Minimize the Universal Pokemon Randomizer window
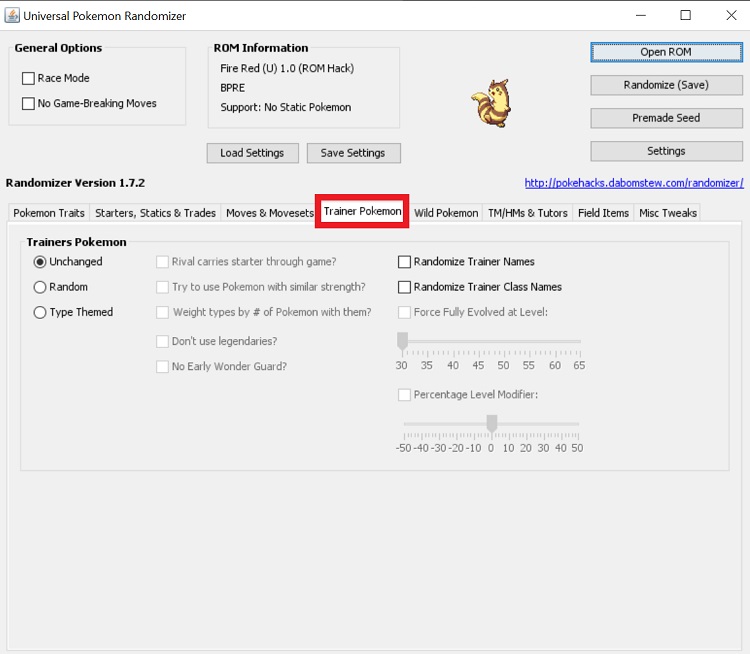Screen dimensions: 750x654 pyautogui.click(x=640, y=15)
